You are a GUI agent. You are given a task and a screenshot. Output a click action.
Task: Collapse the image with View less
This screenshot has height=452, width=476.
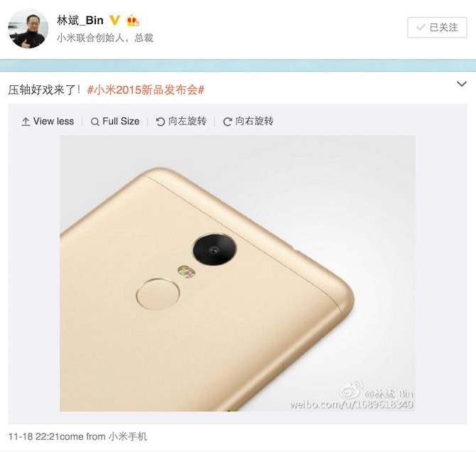pyautogui.click(x=48, y=122)
